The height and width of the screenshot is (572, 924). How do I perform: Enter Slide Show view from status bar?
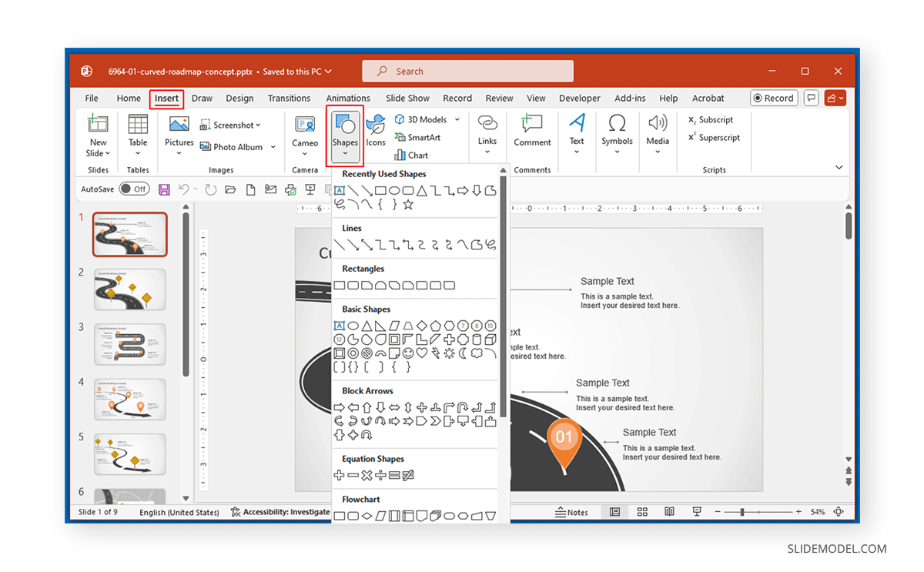tap(696, 511)
